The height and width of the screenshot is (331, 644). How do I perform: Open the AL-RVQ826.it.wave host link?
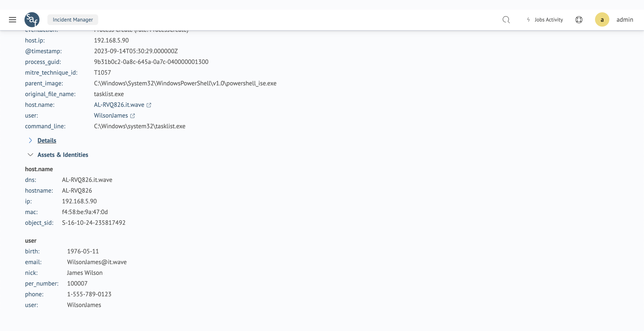pyautogui.click(x=119, y=105)
